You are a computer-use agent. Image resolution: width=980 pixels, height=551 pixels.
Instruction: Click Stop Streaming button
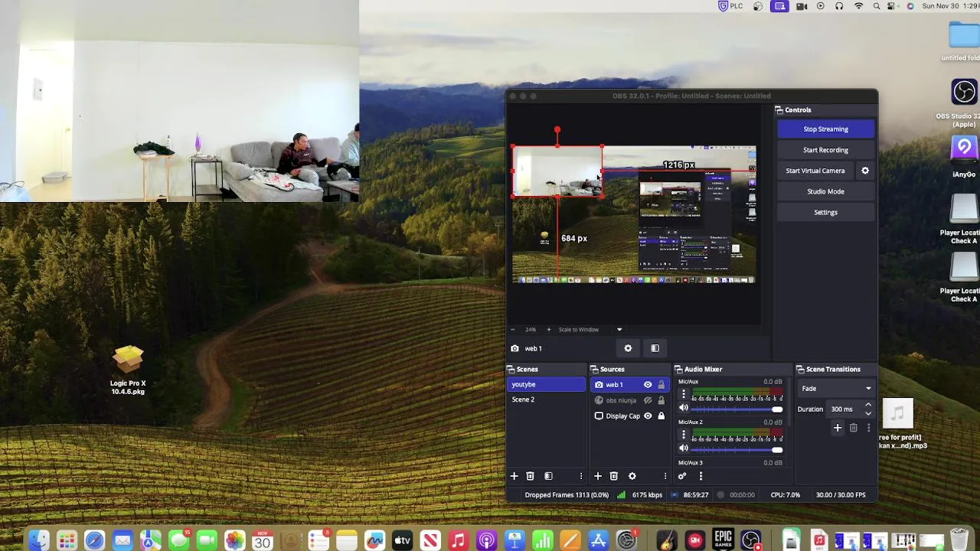(825, 129)
